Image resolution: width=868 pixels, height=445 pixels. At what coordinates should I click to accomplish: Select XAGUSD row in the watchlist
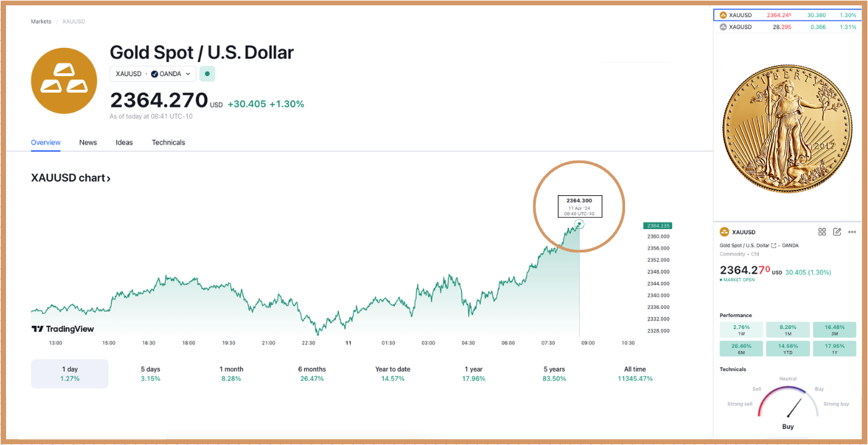click(785, 27)
